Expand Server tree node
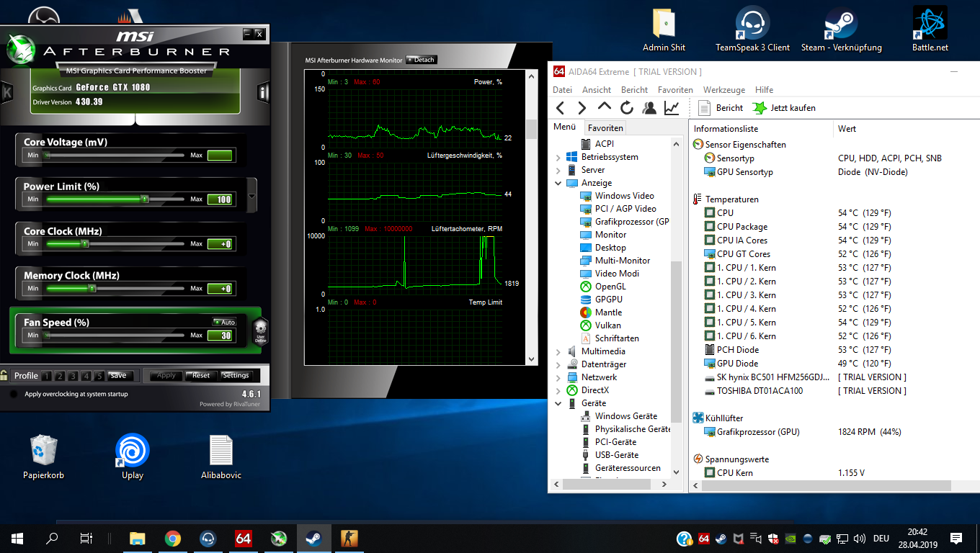The image size is (980, 553). 558,170
